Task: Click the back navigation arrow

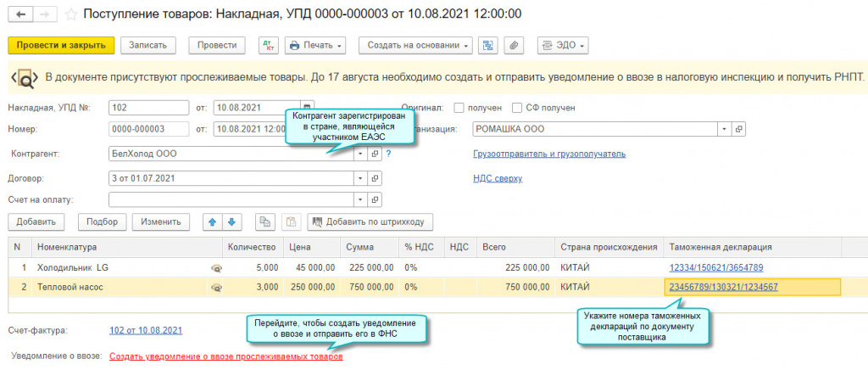Action: 19,14
